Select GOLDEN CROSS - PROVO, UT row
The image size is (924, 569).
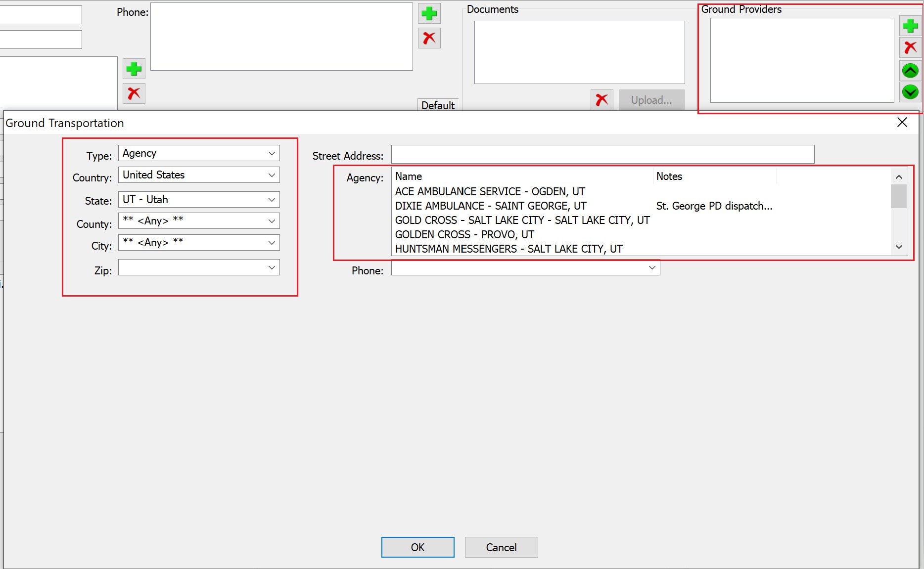464,235
